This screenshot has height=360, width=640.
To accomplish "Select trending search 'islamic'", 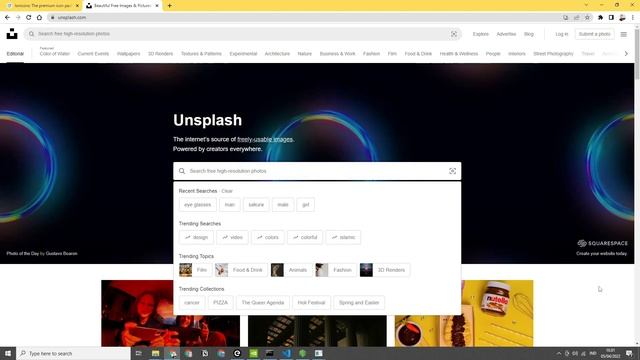I will coord(343,237).
